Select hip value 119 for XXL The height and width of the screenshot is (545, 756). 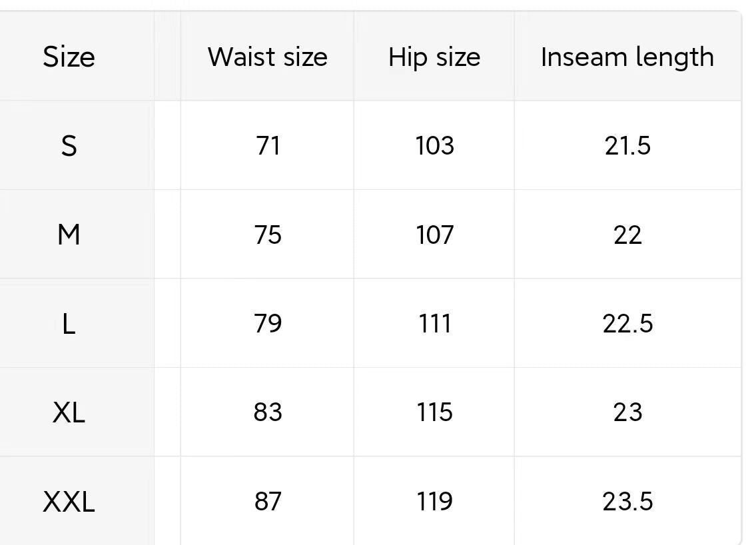coord(434,501)
